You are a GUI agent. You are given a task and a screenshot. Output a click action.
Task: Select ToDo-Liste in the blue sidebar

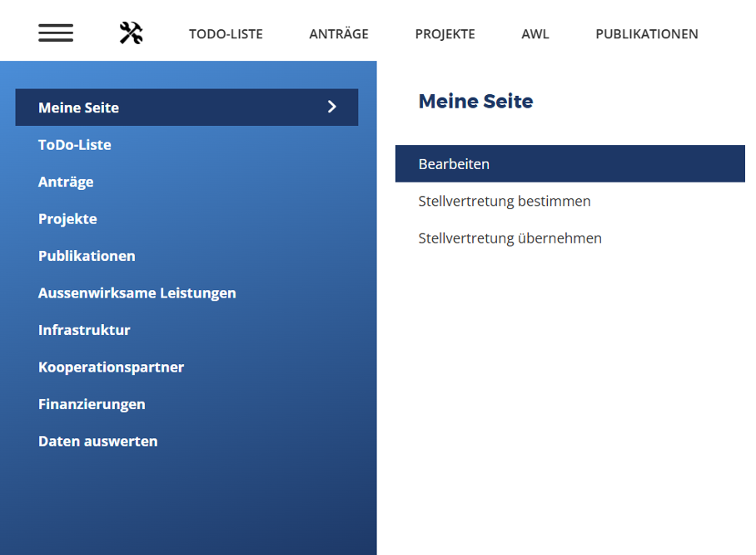(75, 145)
